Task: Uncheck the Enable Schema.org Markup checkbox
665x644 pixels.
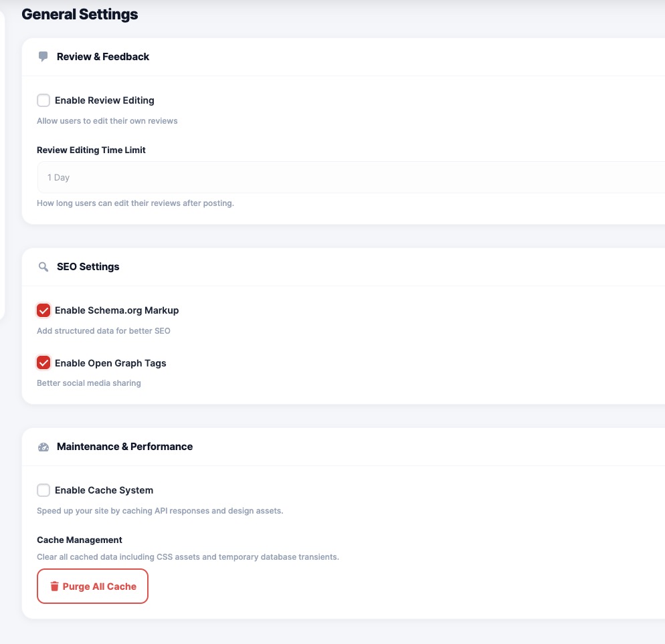Action: (43, 310)
